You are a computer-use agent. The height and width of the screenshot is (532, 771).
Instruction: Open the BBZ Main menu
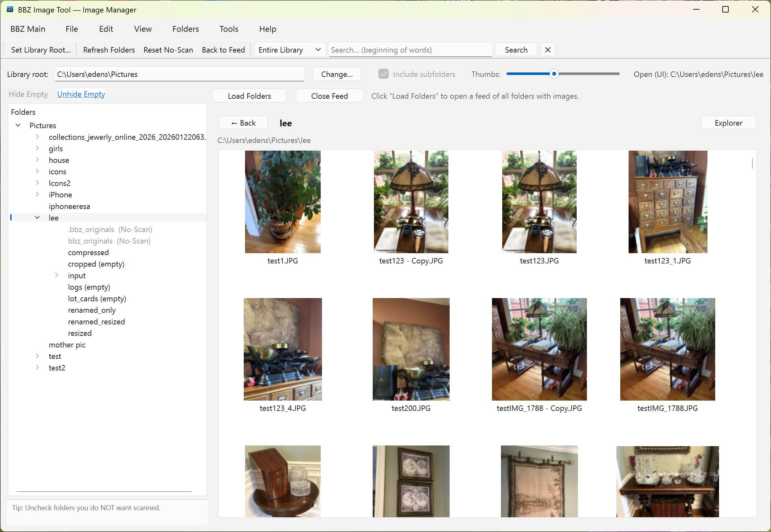point(28,29)
